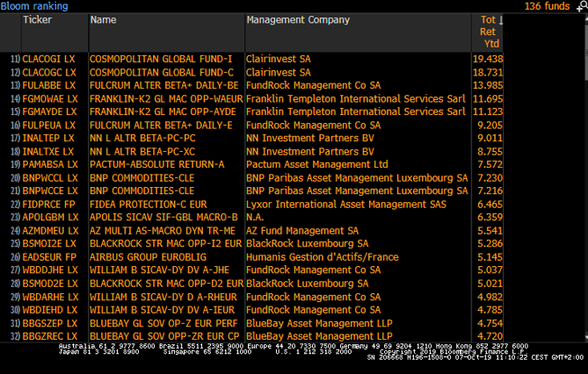Select ticker INALTXE LX
Viewport: 588px width, 374px height.
[48, 152]
